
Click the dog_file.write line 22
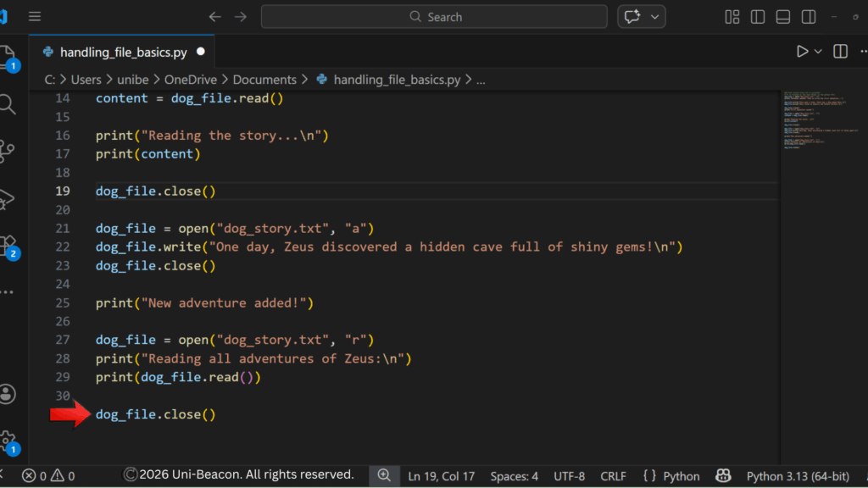point(389,247)
